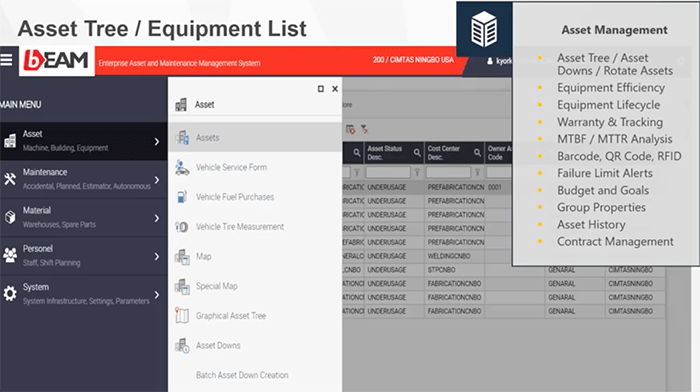This screenshot has height=392, width=700.
Task: Click filter funnel beside Asset Status filter box
Action: click(x=417, y=172)
